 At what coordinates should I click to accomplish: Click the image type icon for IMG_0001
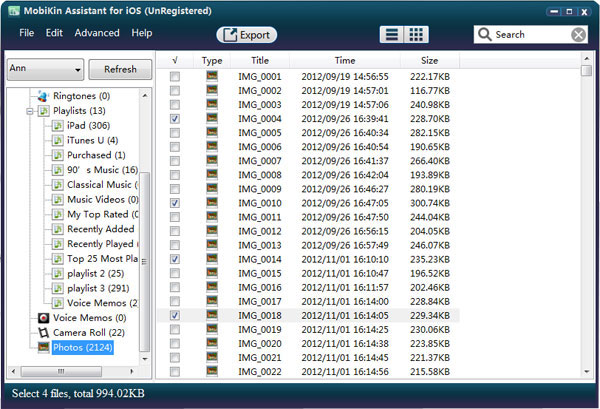pos(212,76)
